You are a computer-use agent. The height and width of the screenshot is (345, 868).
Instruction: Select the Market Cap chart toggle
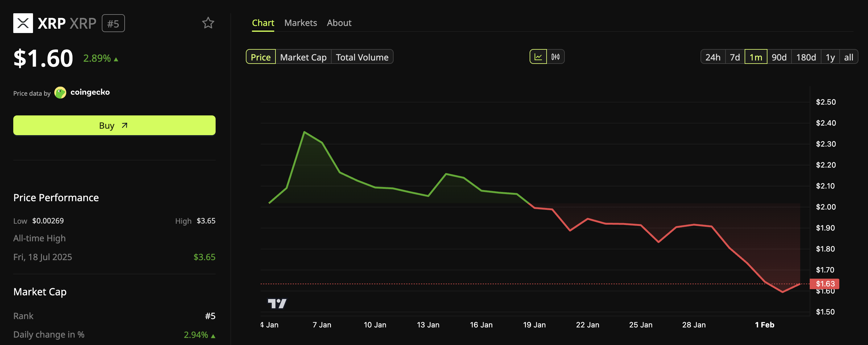pyautogui.click(x=303, y=57)
